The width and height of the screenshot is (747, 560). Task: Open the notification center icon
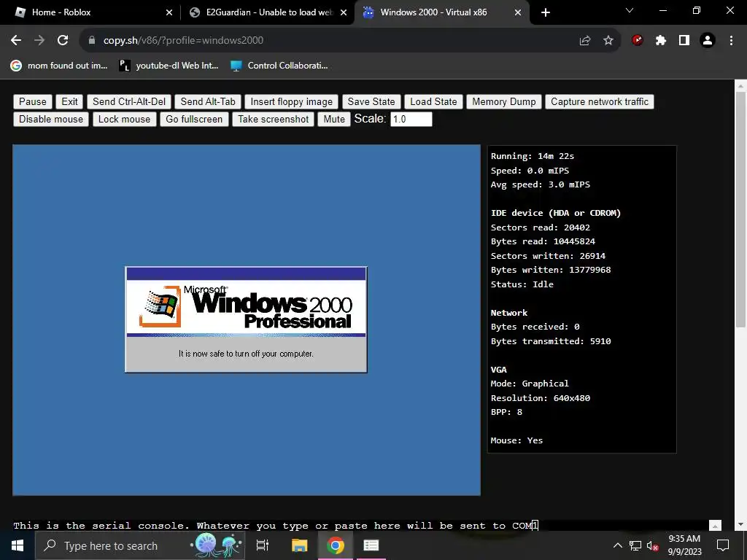point(723,545)
